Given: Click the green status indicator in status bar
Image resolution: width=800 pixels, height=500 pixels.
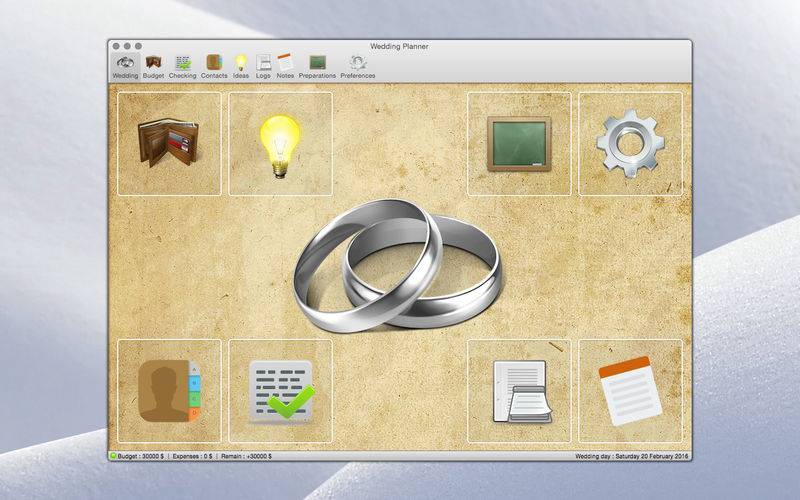Looking at the screenshot, I should pos(113,456).
